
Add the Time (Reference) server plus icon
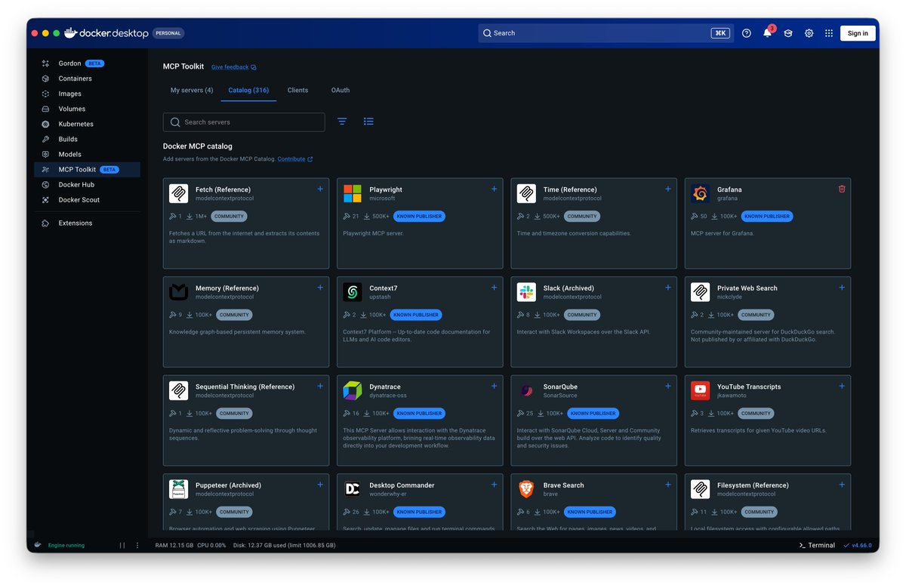click(668, 189)
